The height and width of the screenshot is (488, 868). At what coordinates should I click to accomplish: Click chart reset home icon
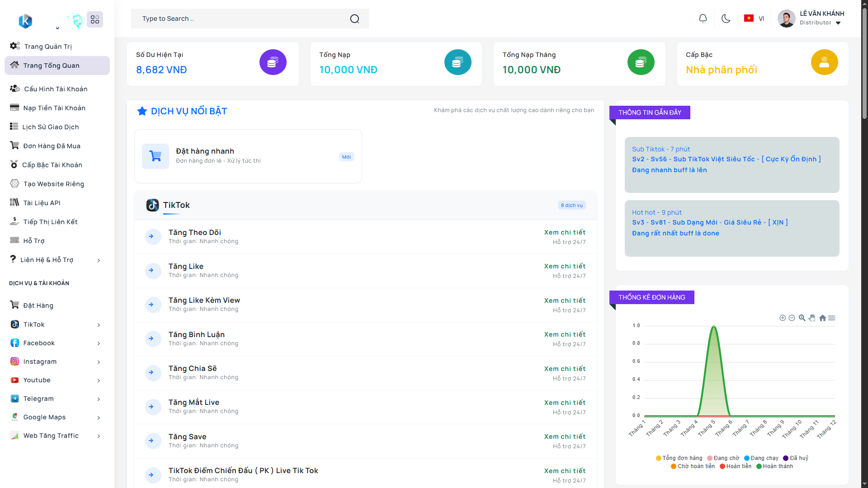(x=822, y=318)
